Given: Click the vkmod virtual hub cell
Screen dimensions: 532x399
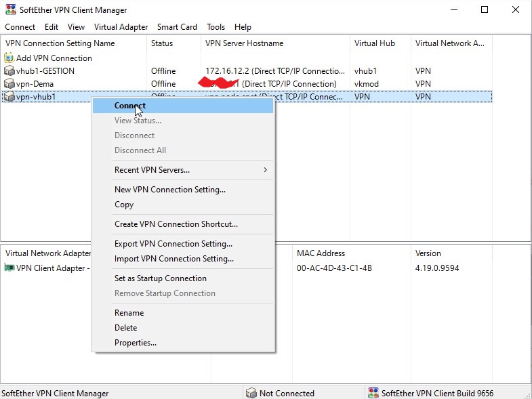Looking at the screenshot, I should coord(367,83).
